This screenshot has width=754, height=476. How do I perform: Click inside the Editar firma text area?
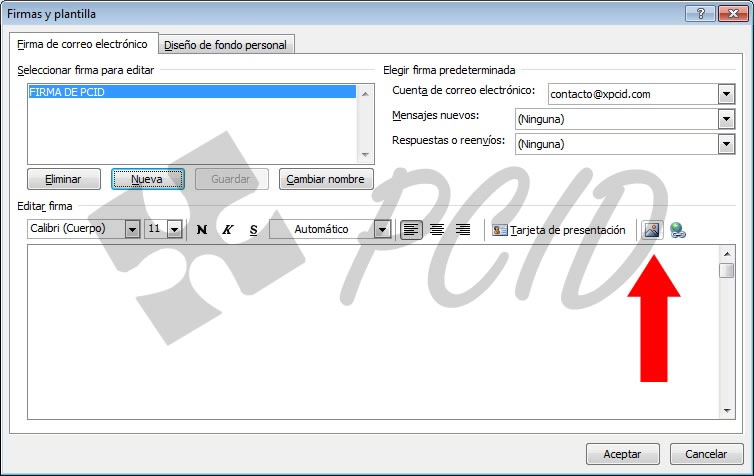coord(373,332)
